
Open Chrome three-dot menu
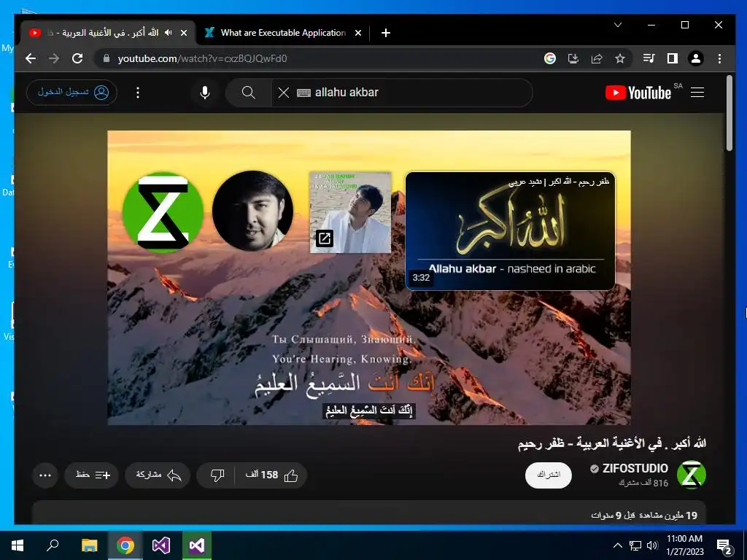point(719,58)
